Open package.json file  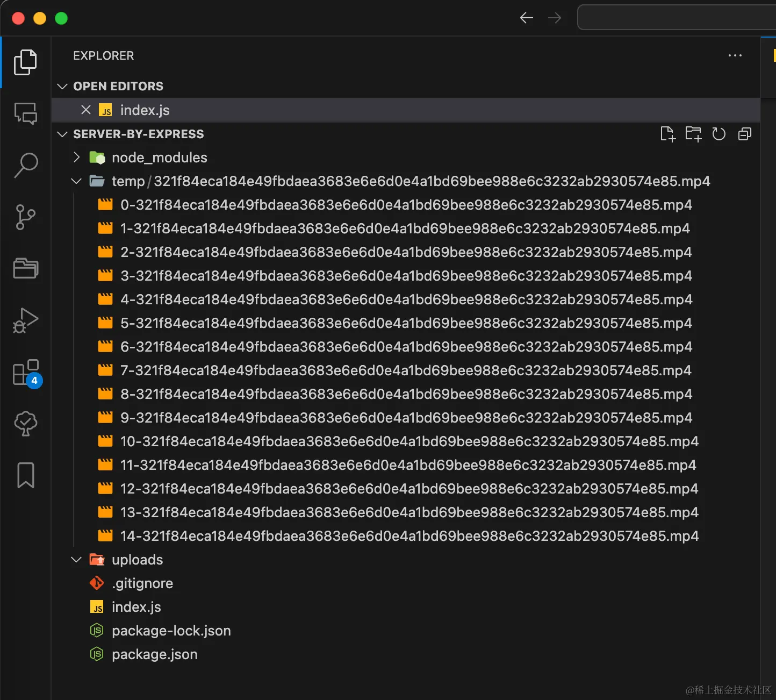pyautogui.click(x=406, y=654)
